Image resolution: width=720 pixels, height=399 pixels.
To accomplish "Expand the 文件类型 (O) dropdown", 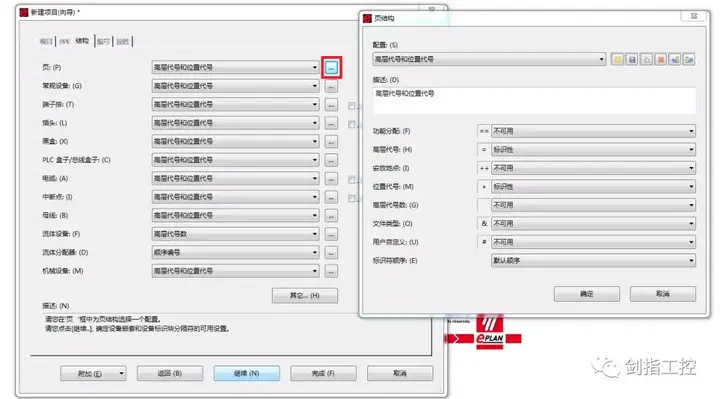I will pos(593,224).
